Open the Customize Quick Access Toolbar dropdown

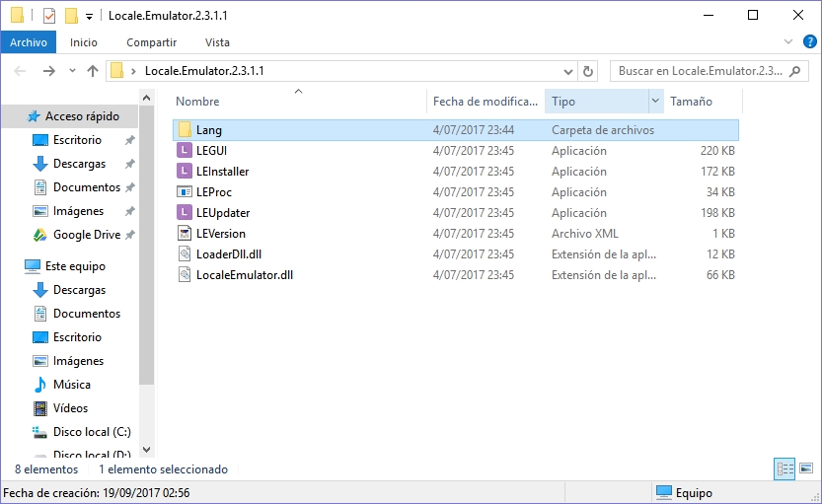tap(89, 17)
